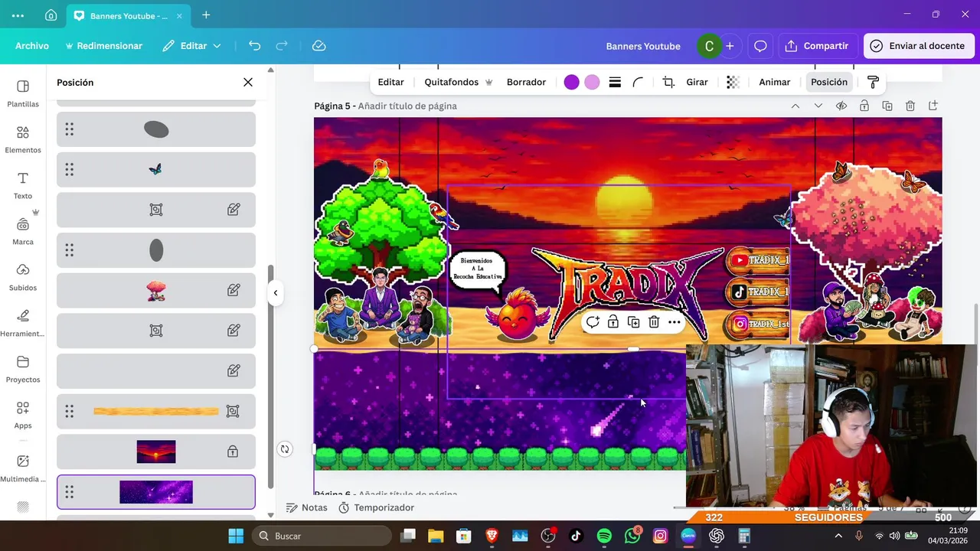Close the Posición panel
The height and width of the screenshot is (551, 980).
tap(248, 82)
